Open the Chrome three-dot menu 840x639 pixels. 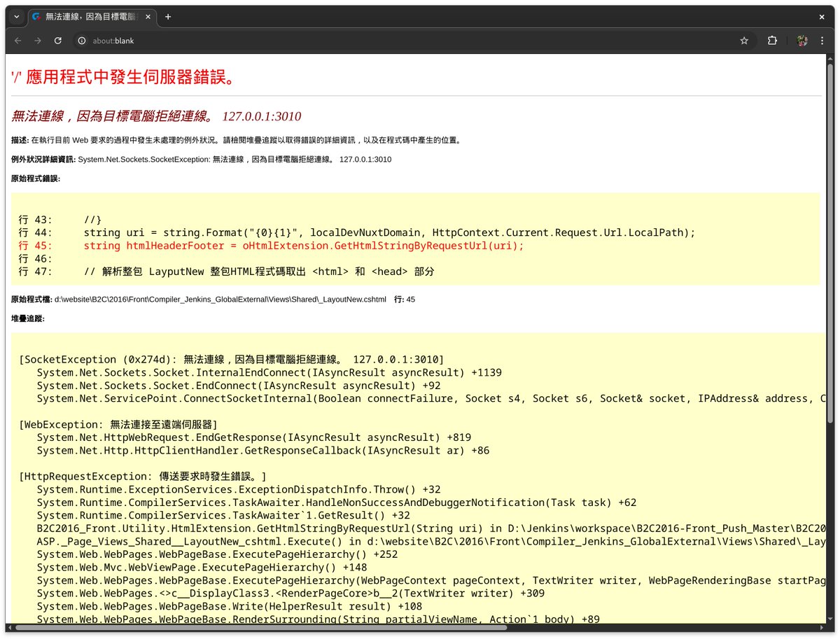(x=822, y=41)
